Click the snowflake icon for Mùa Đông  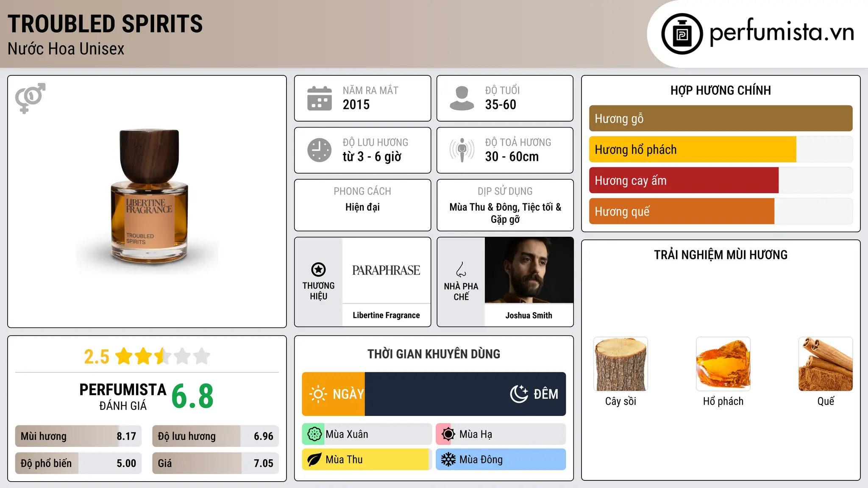pos(448,460)
